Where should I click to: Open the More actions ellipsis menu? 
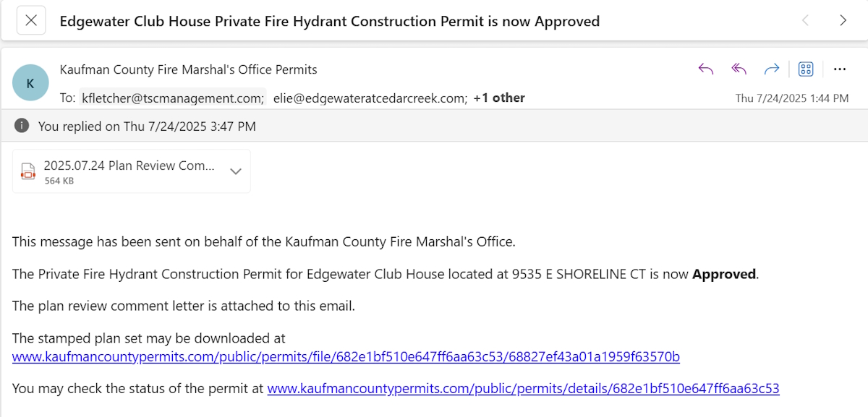click(840, 69)
